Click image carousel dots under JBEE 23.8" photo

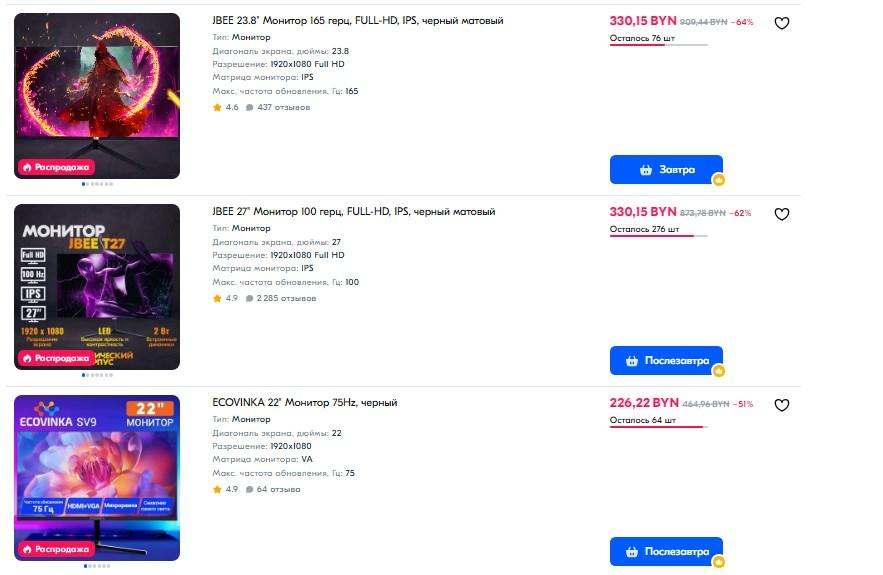coord(97,184)
